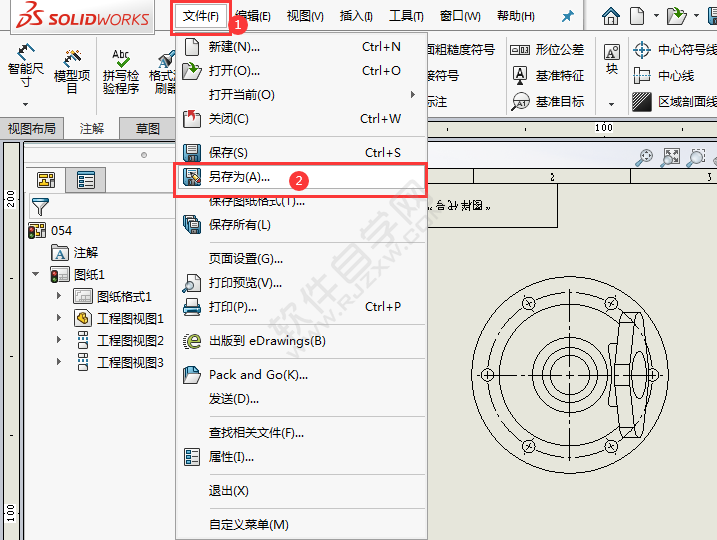
Task: Select 查找相关文件(F)...
Action: 301,433
